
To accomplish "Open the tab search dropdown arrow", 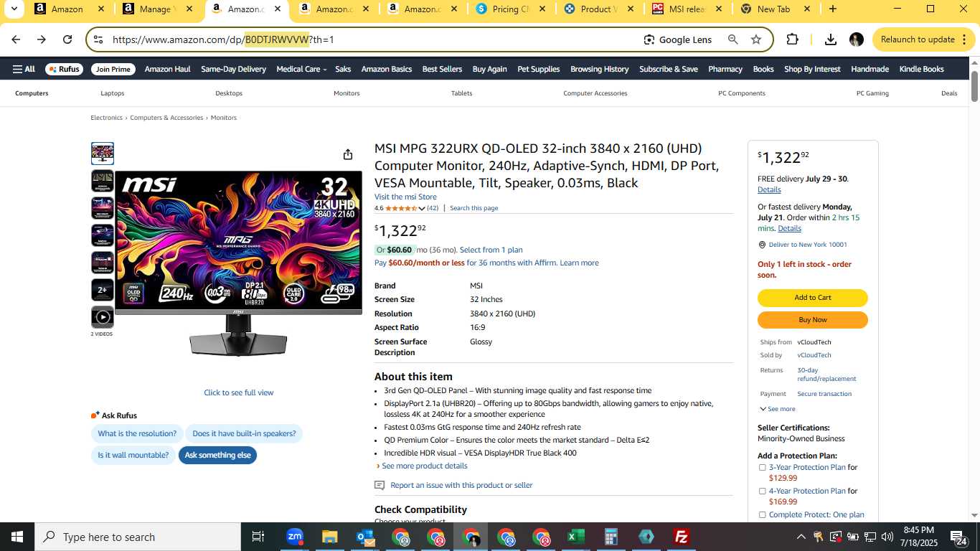I will tap(14, 9).
